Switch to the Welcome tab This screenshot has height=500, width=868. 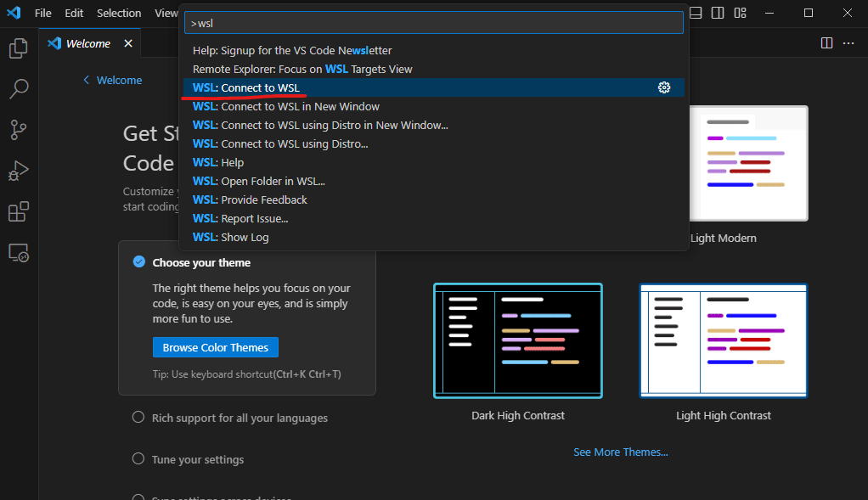click(x=88, y=43)
